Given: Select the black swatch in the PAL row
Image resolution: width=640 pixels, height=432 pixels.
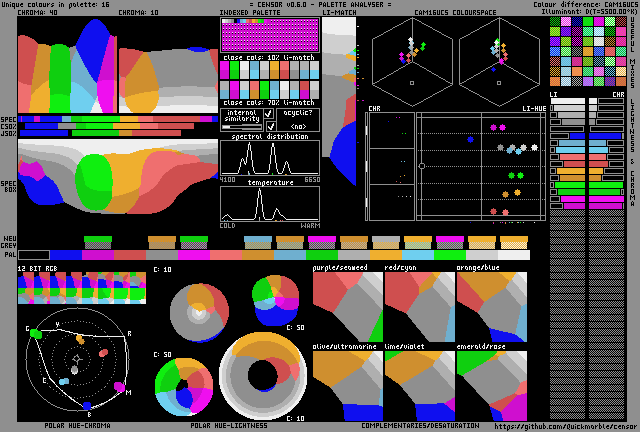Looking at the screenshot, I should tap(34, 255).
